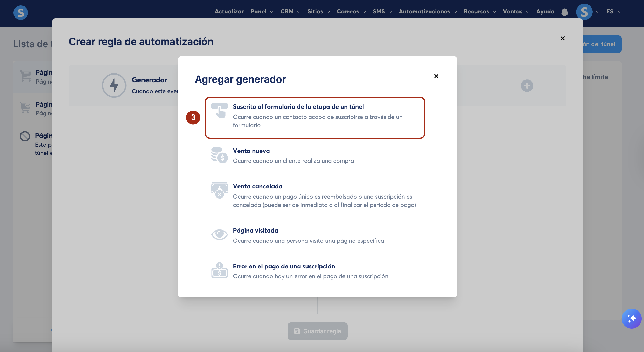Select the Página visitada trigger title
The image size is (644, 352).
click(x=255, y=231)
